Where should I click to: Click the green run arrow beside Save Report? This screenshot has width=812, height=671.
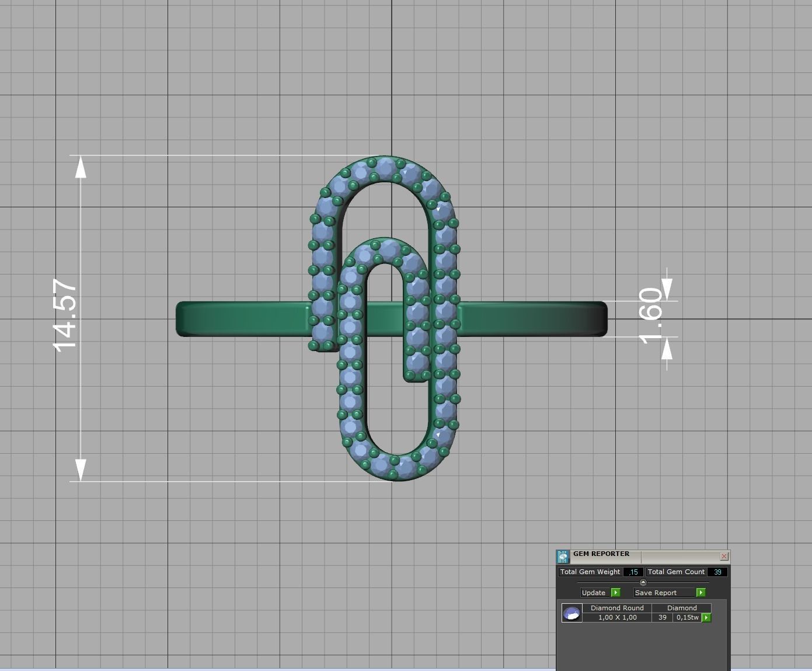(701, 592)
